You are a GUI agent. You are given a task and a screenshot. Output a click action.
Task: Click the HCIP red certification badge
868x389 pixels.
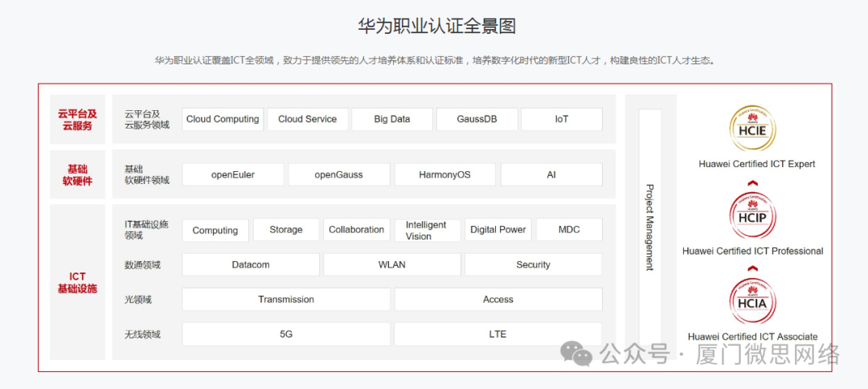[x=752, y=215]
